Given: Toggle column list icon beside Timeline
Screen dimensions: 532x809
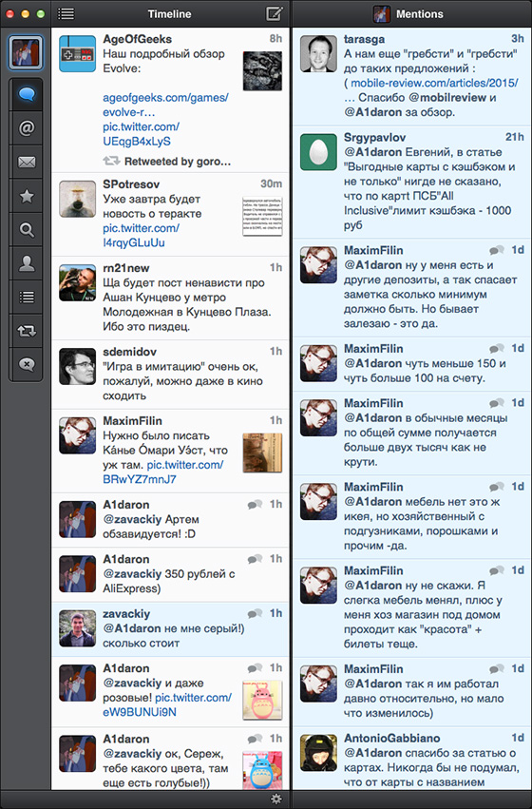Looking at the screenshot, I should click(66, 14).
